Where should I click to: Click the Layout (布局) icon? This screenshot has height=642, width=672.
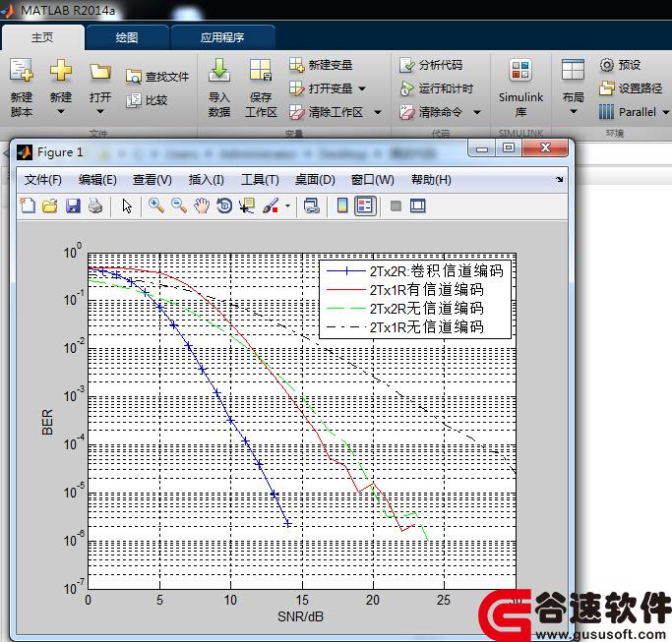pos(573,70)
